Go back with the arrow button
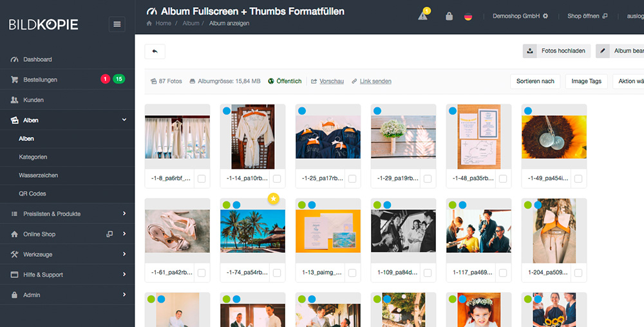This screenshot has width=644, height=327. (155, 51)
